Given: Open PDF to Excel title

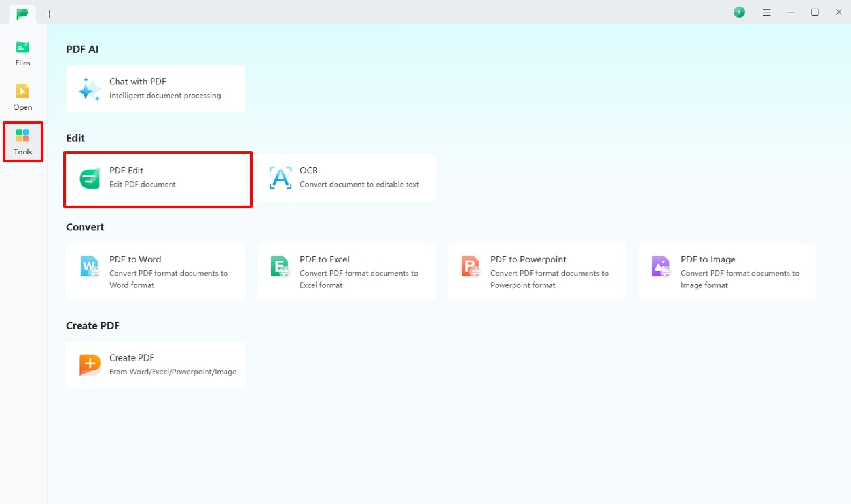Looking at the screenshot, I should [x=325, y=260].
